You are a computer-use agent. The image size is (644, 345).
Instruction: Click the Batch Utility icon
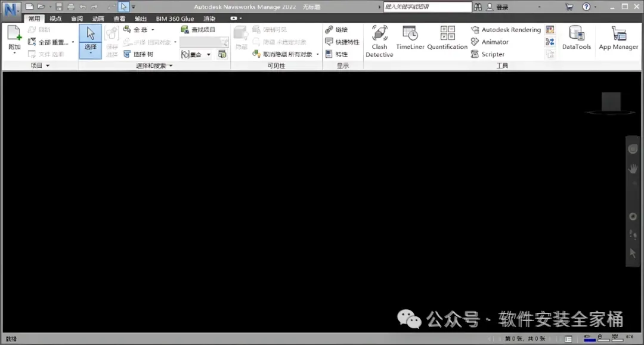550,42
